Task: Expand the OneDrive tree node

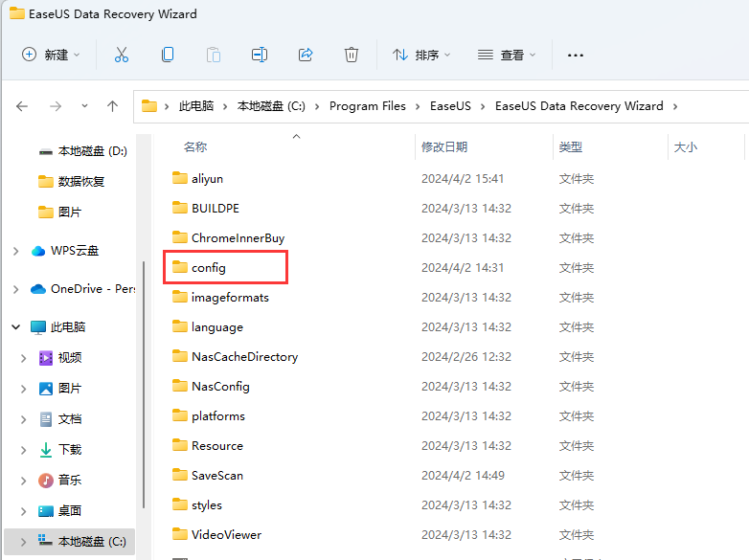Action: click(15, 289)
